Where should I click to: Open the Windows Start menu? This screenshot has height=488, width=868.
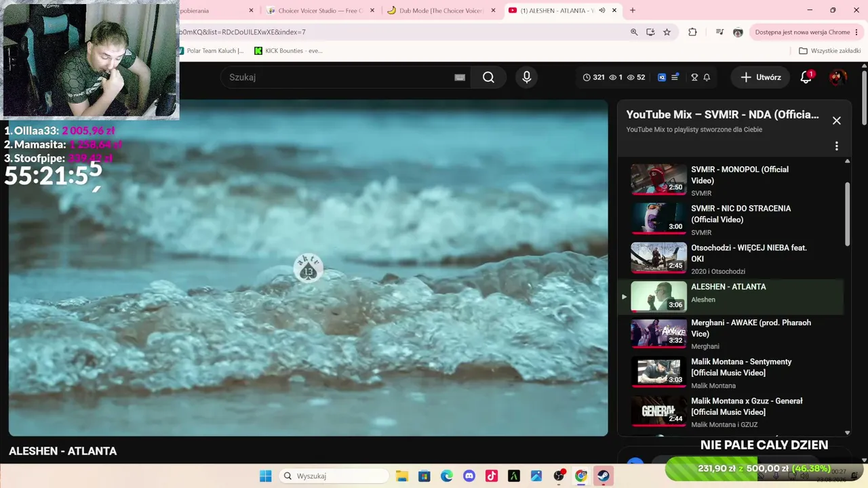click(265, 476)
